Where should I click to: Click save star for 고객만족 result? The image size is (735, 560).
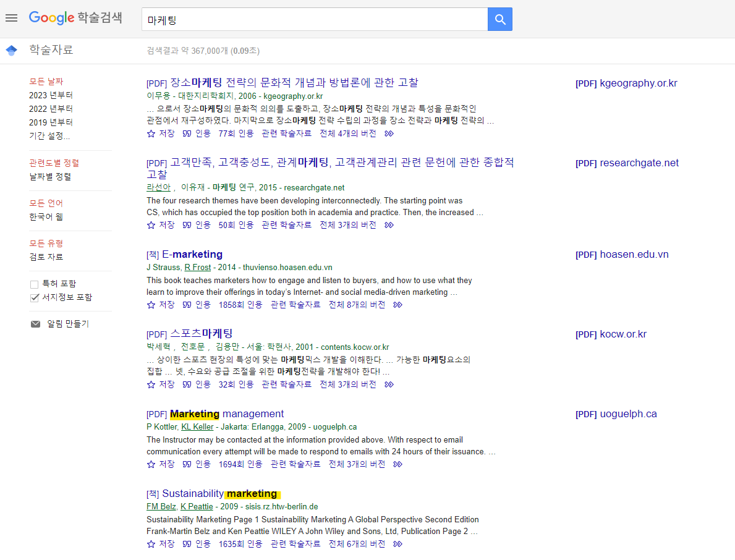coord(151,225)
